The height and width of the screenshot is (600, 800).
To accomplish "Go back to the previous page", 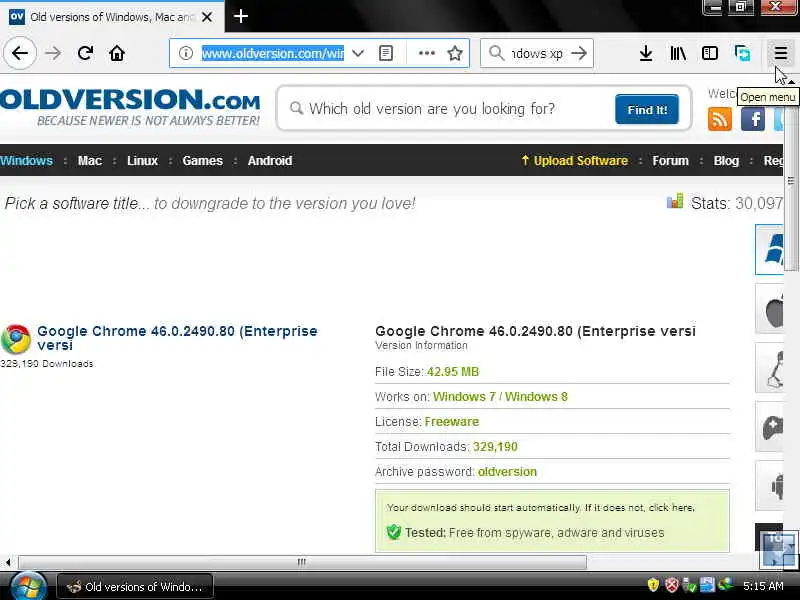I will point(20,53).
